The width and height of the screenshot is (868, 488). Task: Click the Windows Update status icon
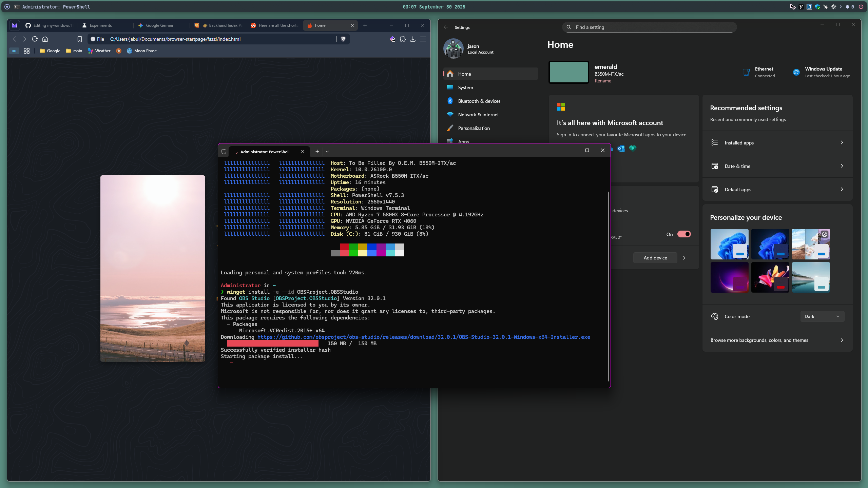pos(796,72)
